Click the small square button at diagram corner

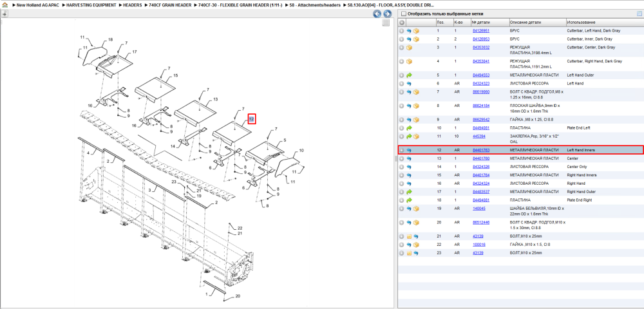pos(385,23)
